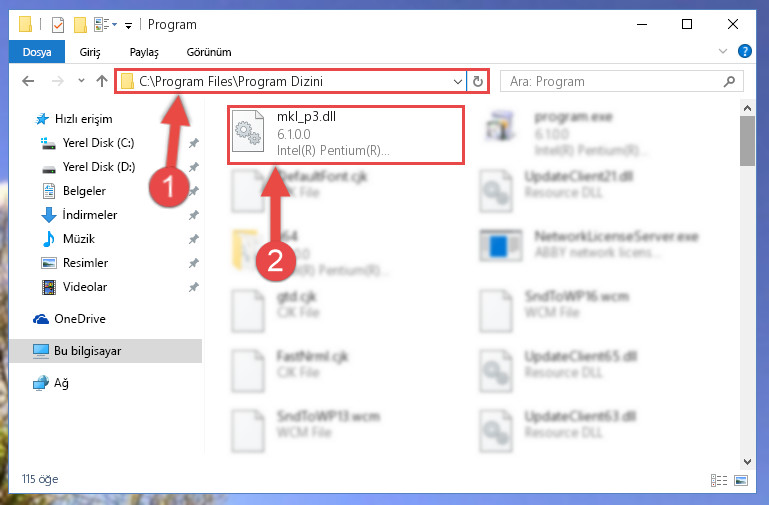This screenshot has width=769, height=505.
Task: Toggle the pin beside Videolar
Action: (194, 287)
